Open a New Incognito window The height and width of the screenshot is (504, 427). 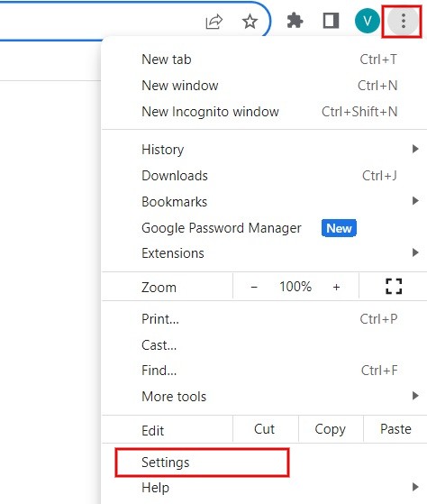click(x=265, y=112)
